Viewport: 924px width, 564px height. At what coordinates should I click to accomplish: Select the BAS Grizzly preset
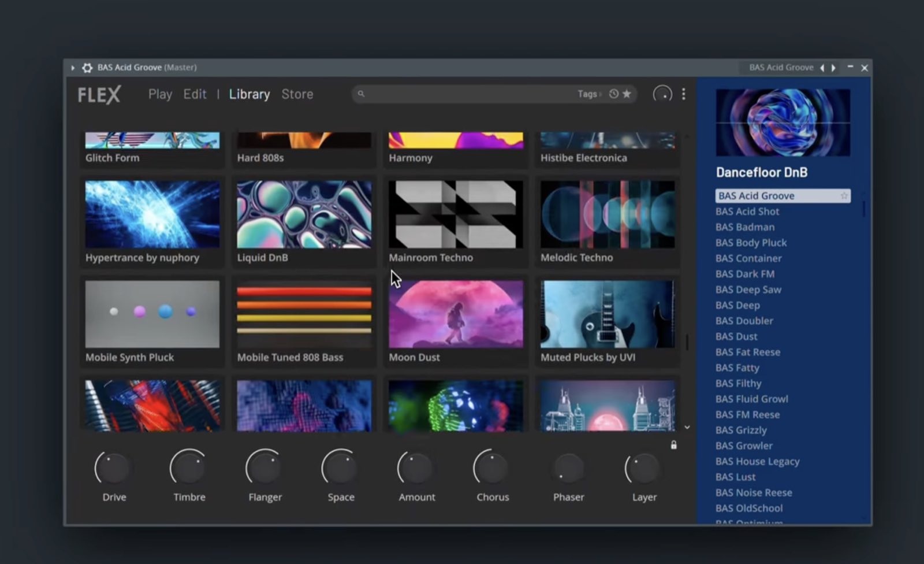point(741,430)
